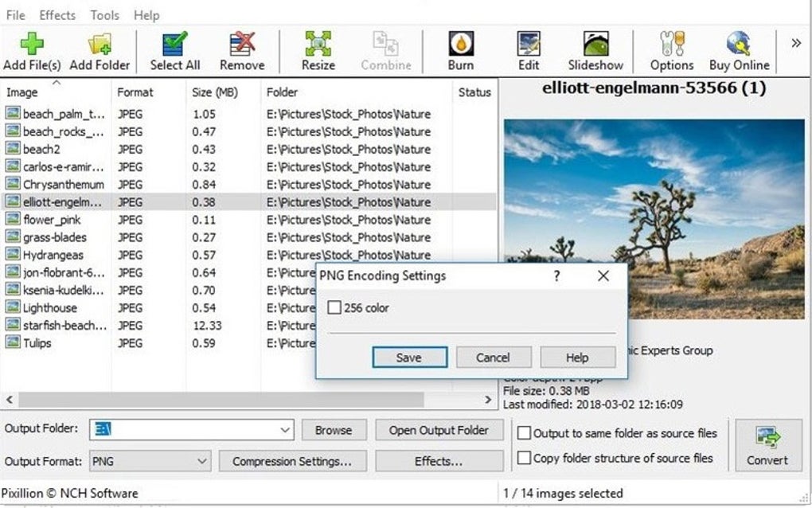Image resolution: width=812 pixels, height=508 pixels.
Task: Open the Edit tool
Action: pos(529,51)
